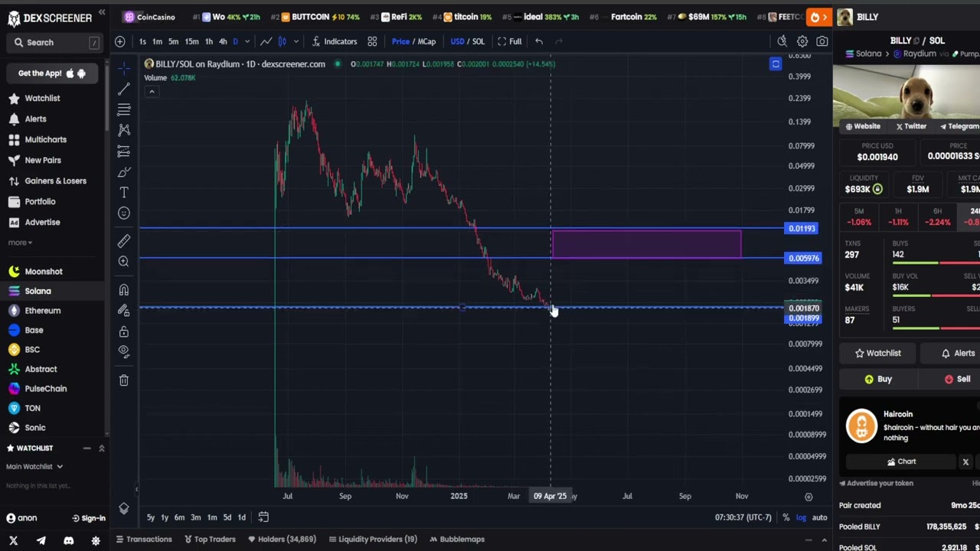Select the ruler measure tool
Viewport: 980px width, 551px height.
click(x=124, y=241)
